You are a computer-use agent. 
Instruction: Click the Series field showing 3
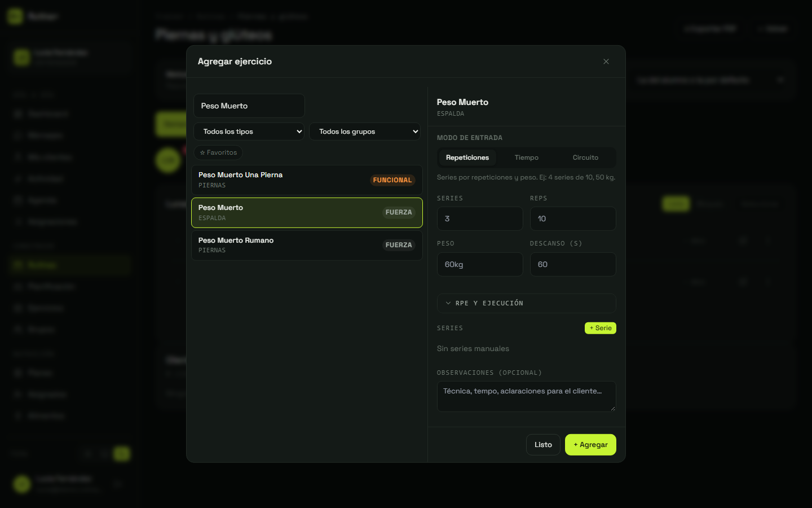(480, 218)
